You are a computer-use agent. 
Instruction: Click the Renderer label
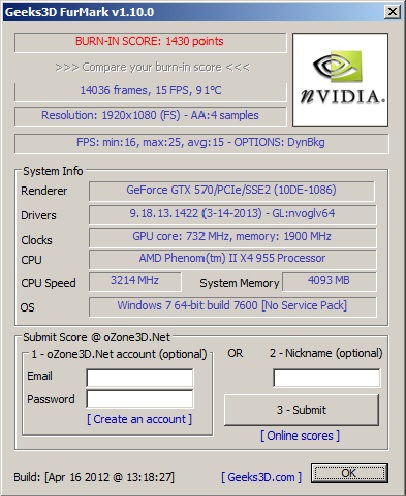(x=44, y=191)
